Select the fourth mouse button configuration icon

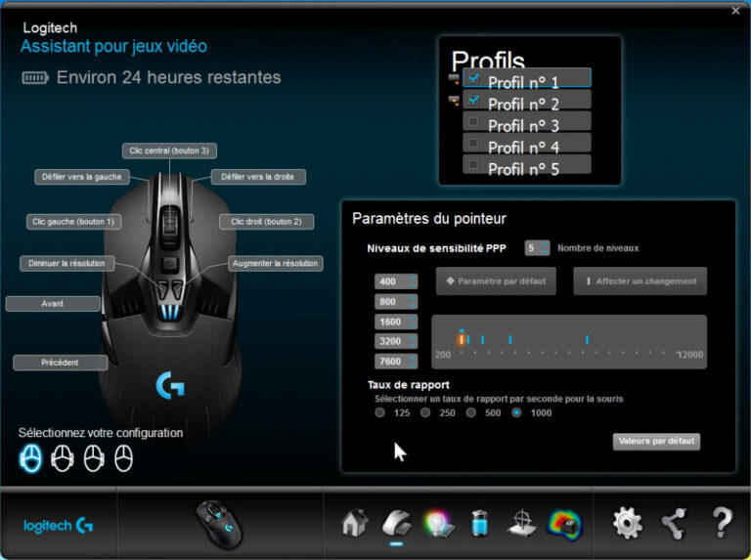pyautogui.click(x=123, y=458)
